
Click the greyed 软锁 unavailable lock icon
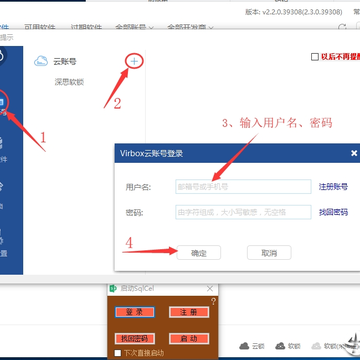pos(316,346)
